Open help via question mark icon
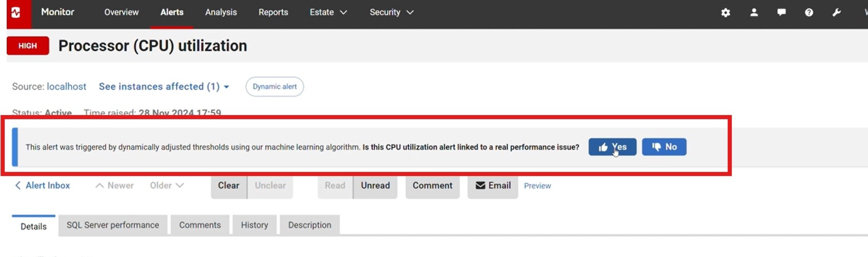The width and height of the screenshot is (868, 257). point(809,12)
